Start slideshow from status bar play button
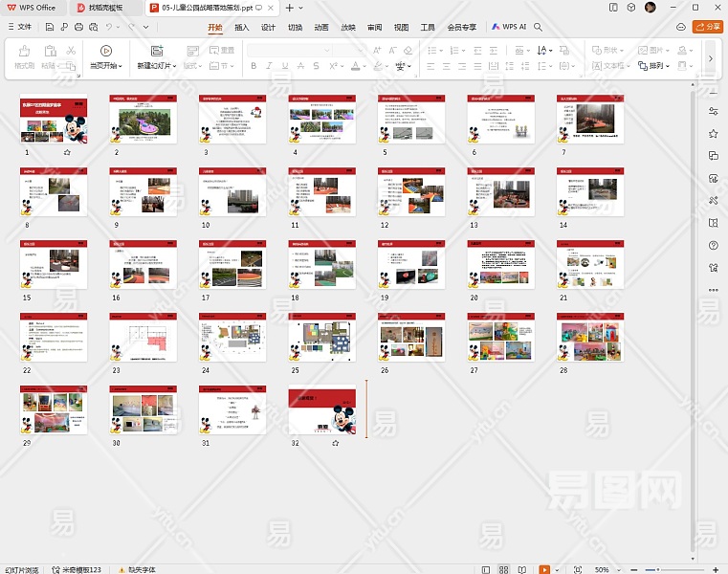728x574 pixels. coord(543,569)
